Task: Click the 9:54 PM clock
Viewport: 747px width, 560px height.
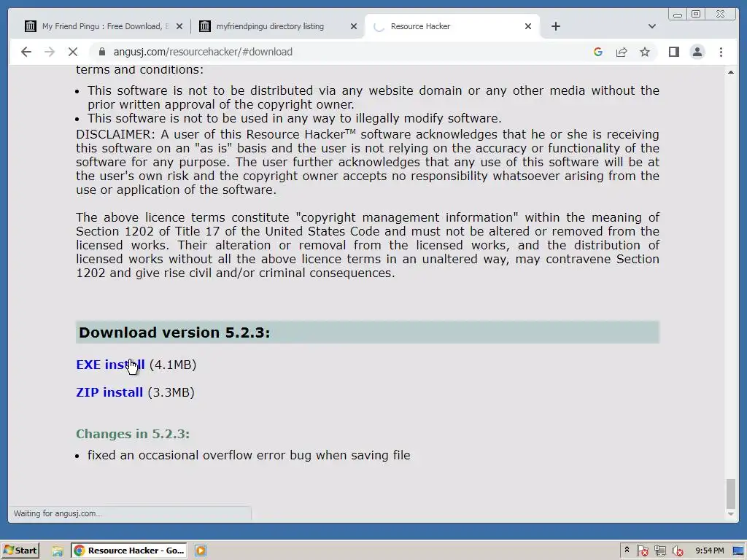Action: tap(709, 551)
